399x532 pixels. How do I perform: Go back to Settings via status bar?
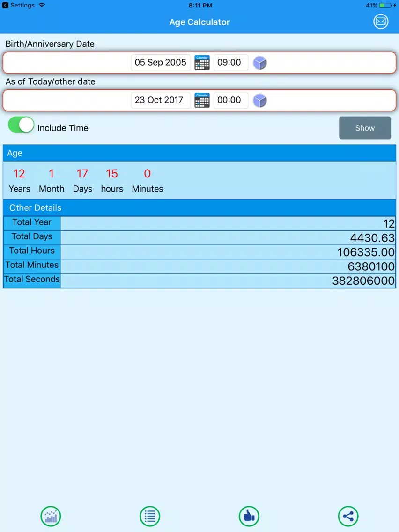click(x=18, y=6)
